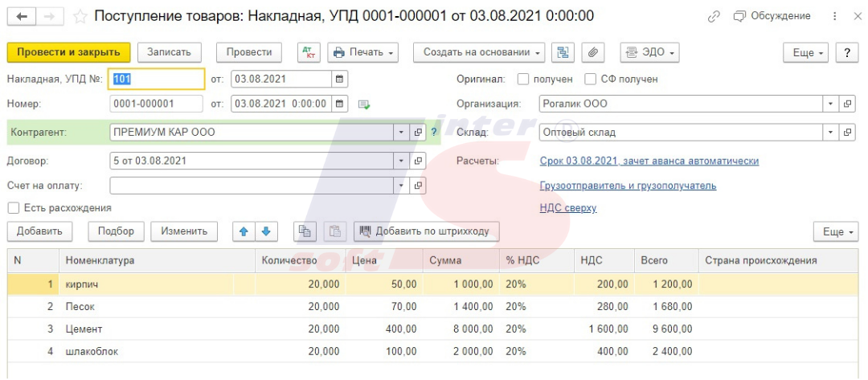Click the Изменить button
The image size is (868, 380).
click(184, 231)
